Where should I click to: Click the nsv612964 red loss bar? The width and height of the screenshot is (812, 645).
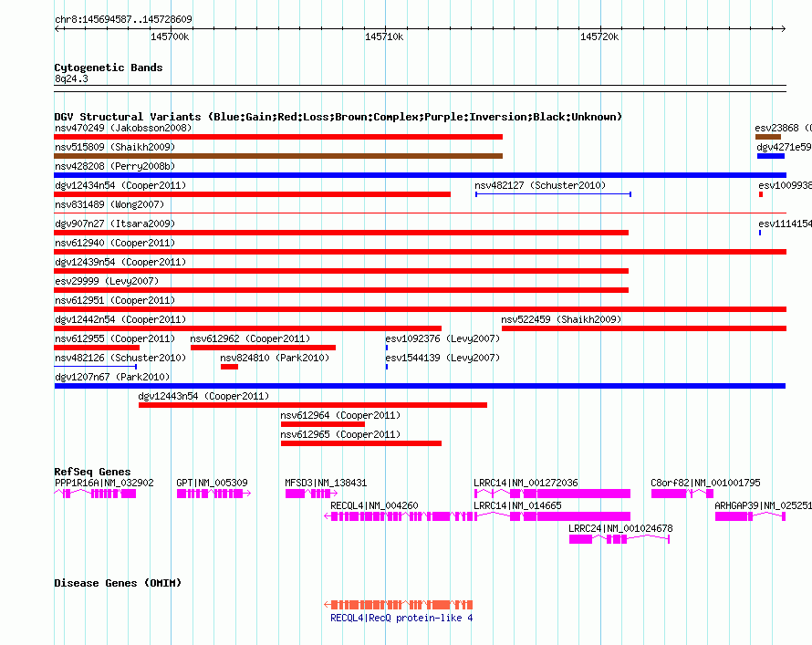click(323, 424)
